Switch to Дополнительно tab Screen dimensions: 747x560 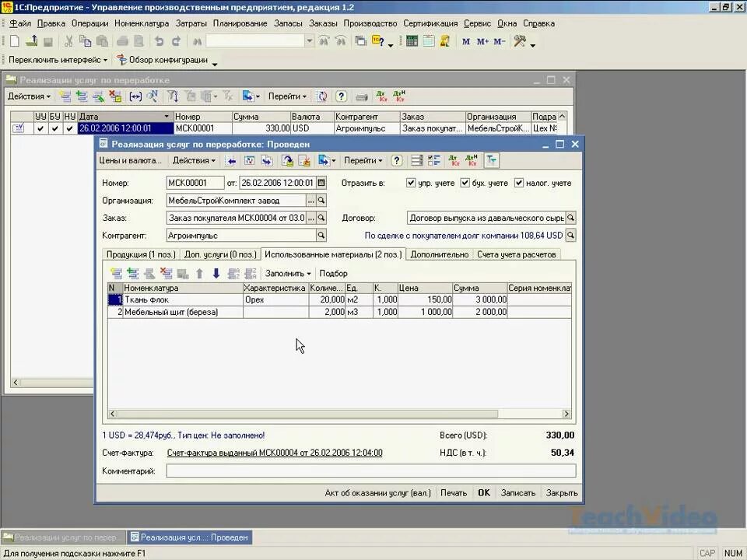coord(439,255)
